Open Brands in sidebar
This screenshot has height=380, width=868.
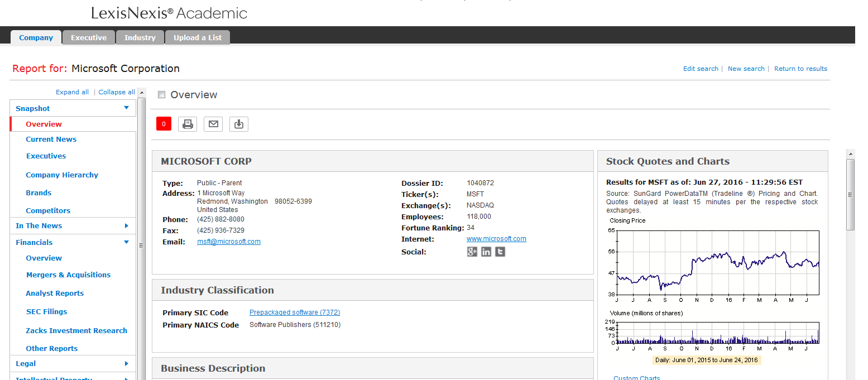click(x=39, y=193)
